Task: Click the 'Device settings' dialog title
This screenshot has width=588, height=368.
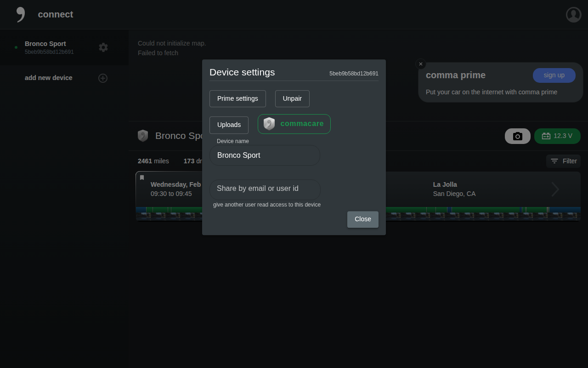Action: point(242,72)
